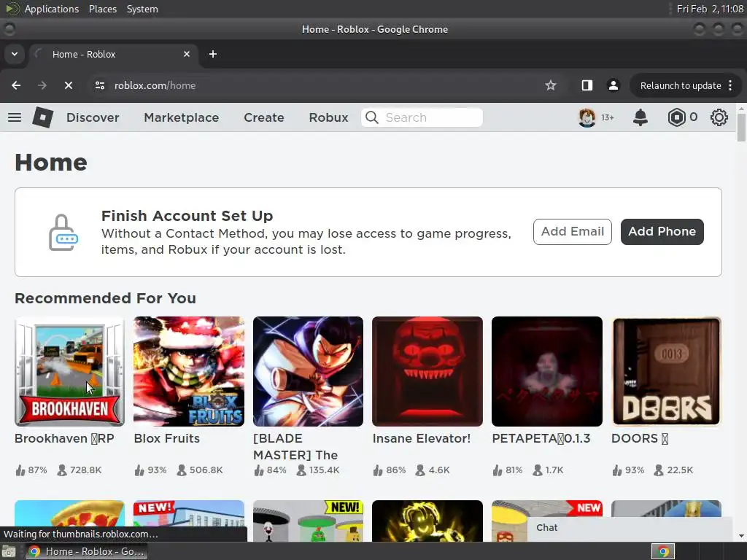Select the Home - Roblox tab
Screen dimensions: 747x560
113,54
